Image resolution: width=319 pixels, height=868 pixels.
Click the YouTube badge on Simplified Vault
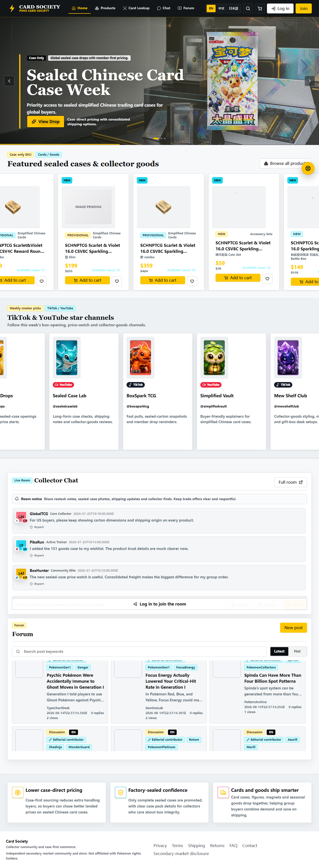(x=211, y=385)
